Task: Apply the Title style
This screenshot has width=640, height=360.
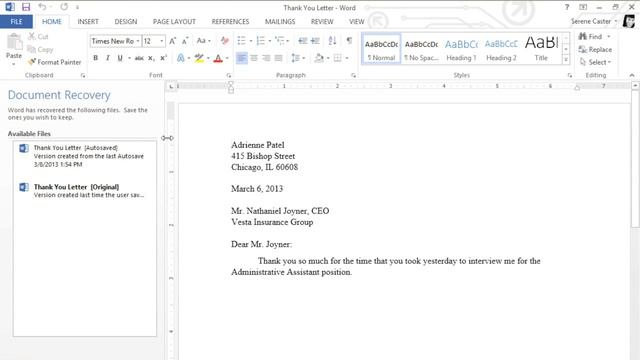Action: (541, 49)
